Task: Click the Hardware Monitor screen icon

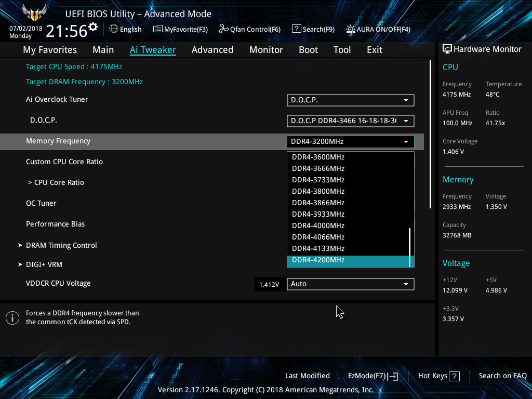Action: tap(447, 49)
